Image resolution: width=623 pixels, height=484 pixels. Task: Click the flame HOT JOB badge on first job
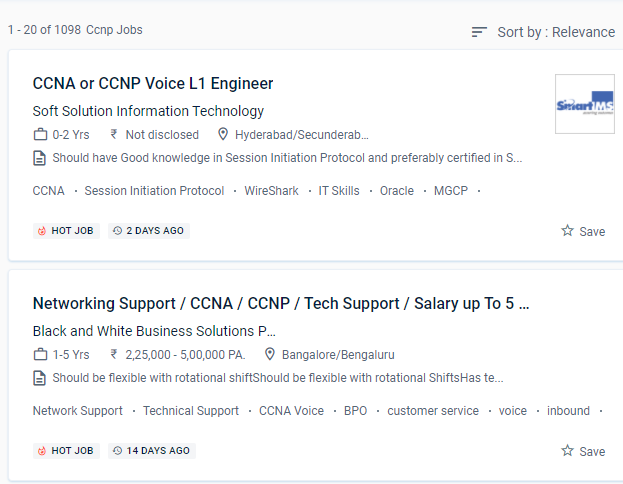point(42,231)
